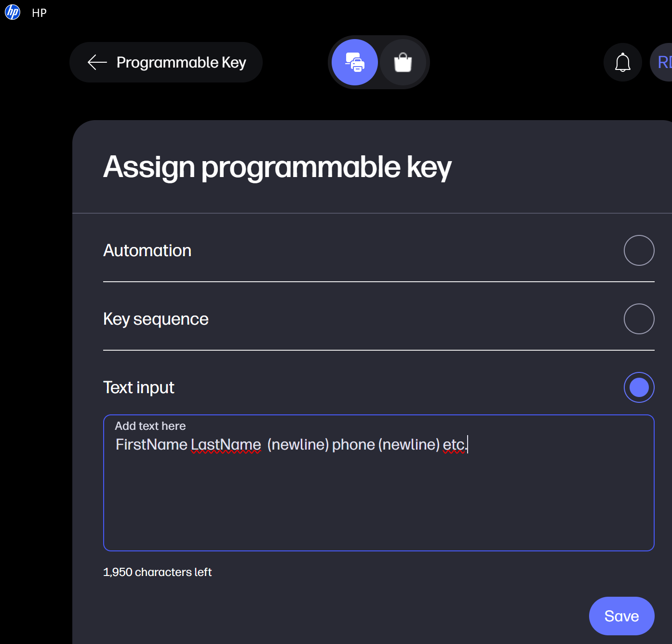Click the Automation option label
This screenshot has height=644, width=672.
(148, 250)
